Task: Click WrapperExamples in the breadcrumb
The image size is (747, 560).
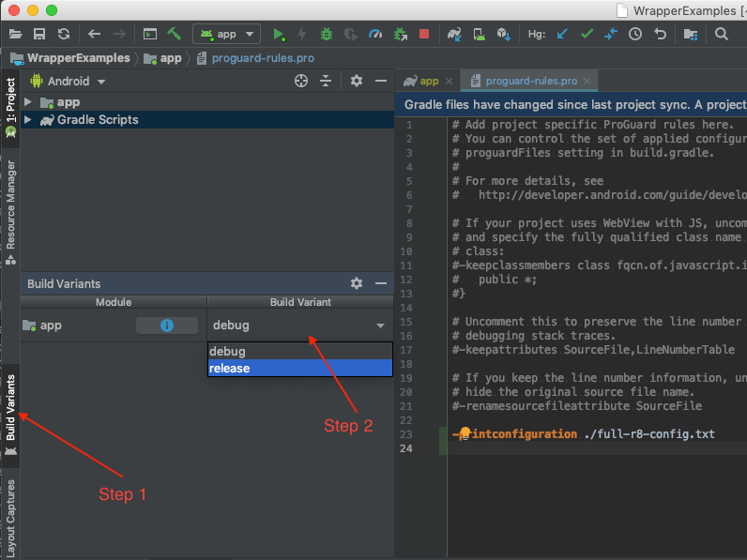Action: pyautogui.click(x=79, y=58)
